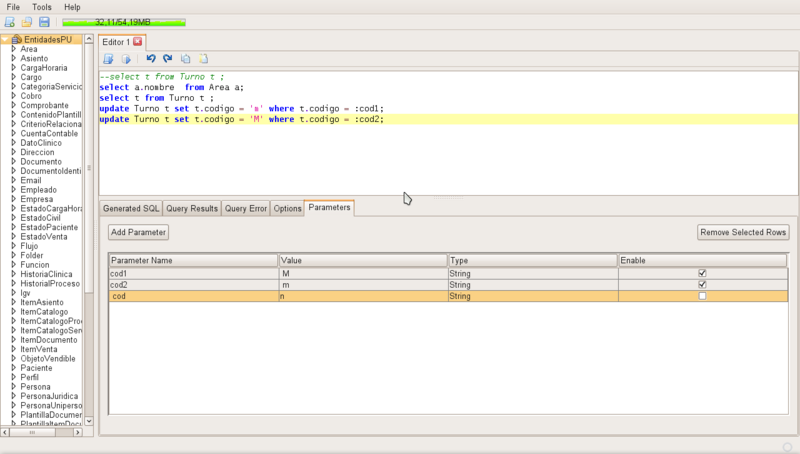This screenshot has height=454, width=800.
Task: Click the copy icon in editor toolbar
Action: [186, 59]
